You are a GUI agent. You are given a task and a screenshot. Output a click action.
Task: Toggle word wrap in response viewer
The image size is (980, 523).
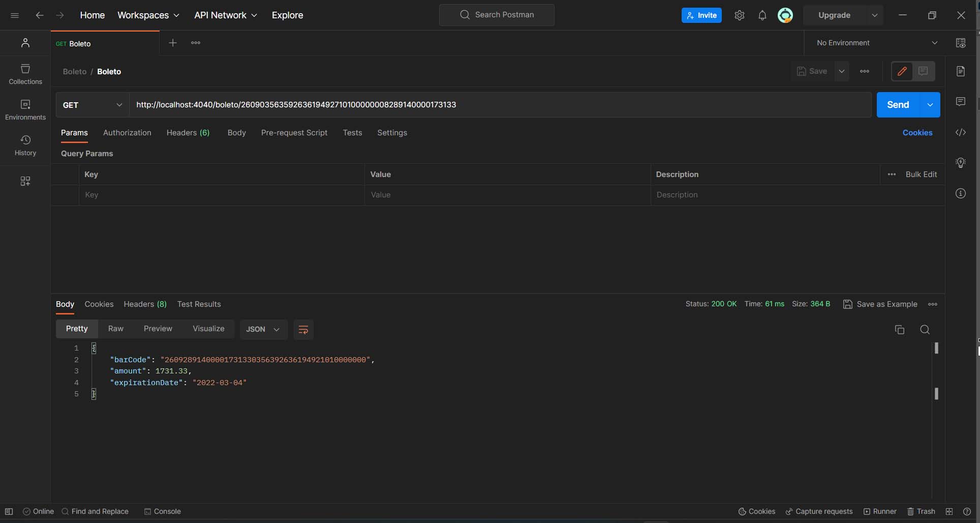point(303,330)
